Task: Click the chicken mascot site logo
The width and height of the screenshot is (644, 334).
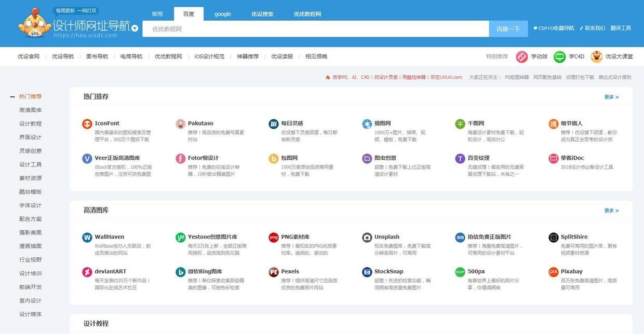Action: click(x=34, y=23)
